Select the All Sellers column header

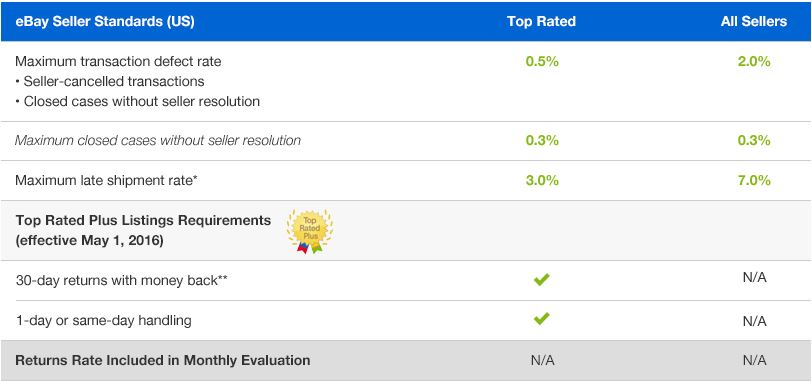(x=753, y=21)
